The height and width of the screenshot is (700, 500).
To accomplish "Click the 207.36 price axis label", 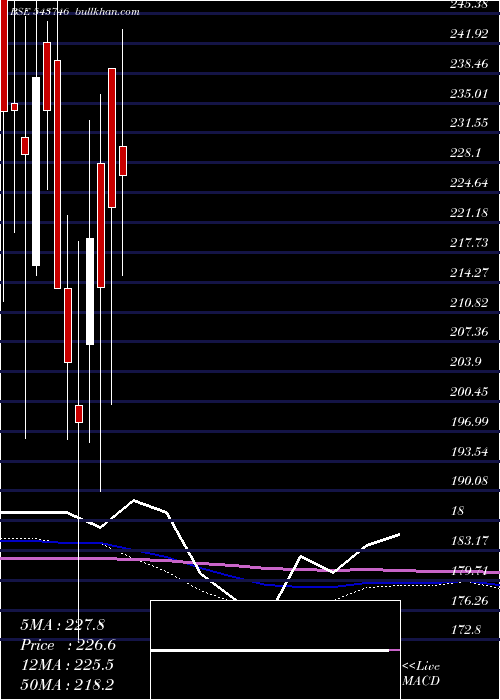I will coord(469,333).
